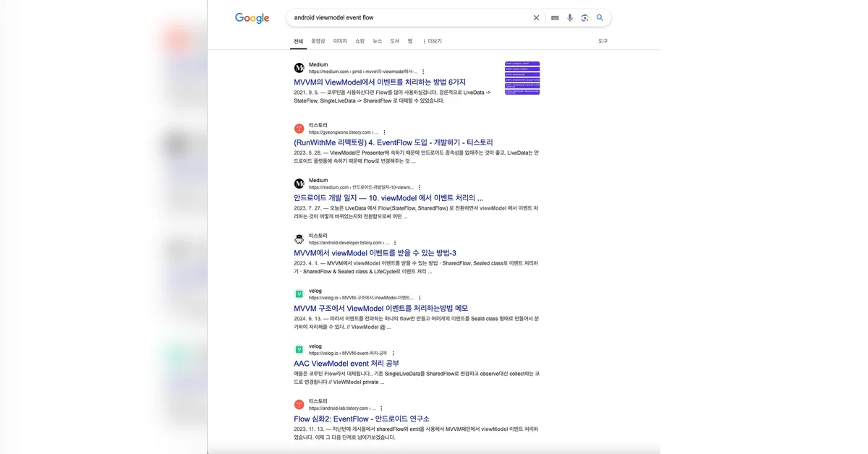The height and width of the screenshot is (454, 868).
Task: Switch to the 뉴스 tab
Action: [x=378, y=41]
